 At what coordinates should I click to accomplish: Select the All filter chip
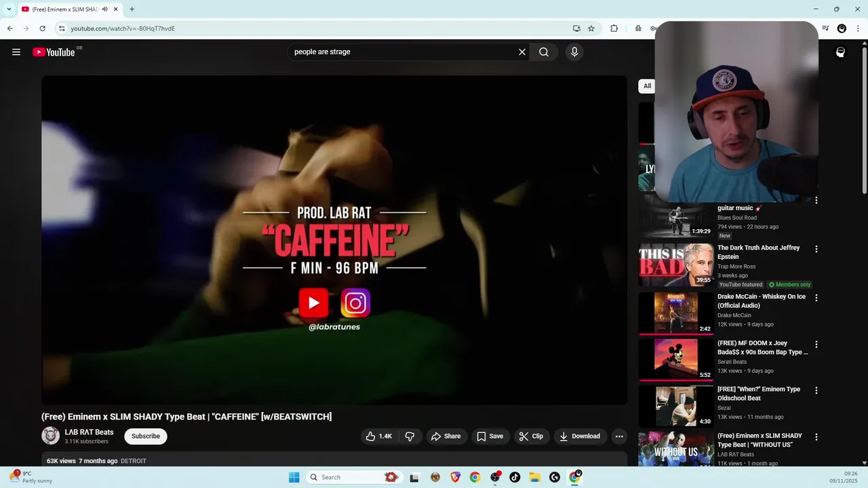[647, 86]
